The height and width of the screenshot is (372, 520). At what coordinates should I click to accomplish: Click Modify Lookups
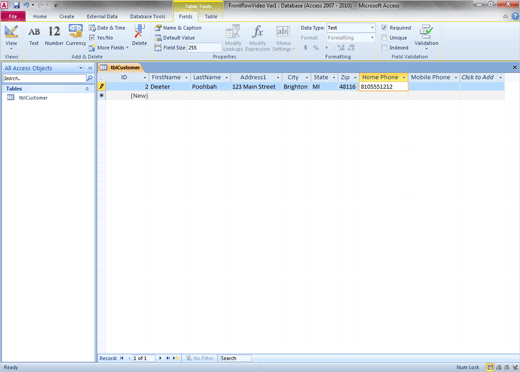233,38
